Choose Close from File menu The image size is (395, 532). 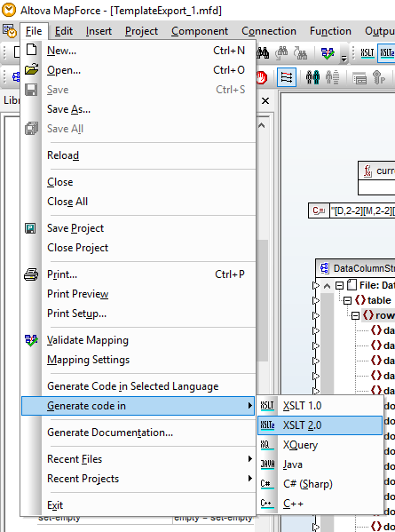[138, 182]
